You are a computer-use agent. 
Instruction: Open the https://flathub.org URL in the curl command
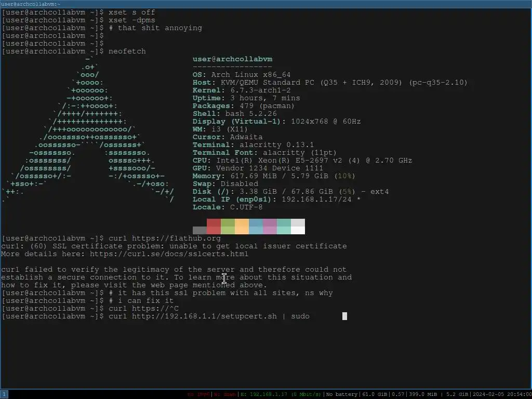(x=176, y=238)
